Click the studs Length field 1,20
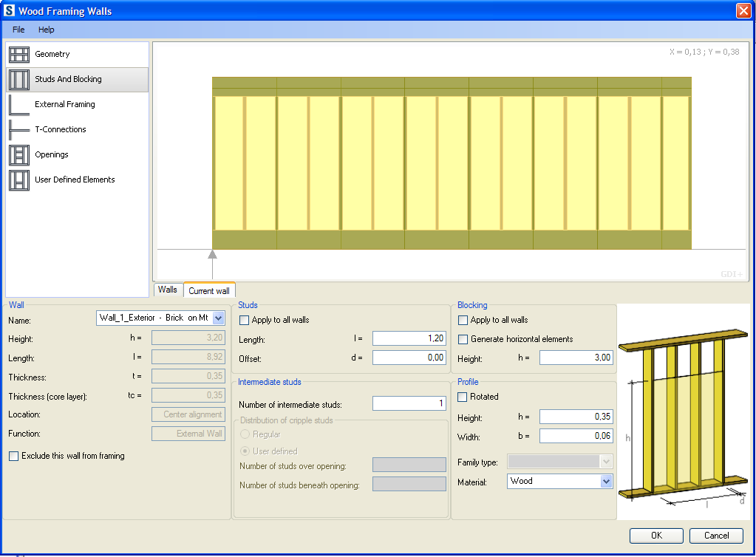The image size is (756, 557). [x=409, y=338]
